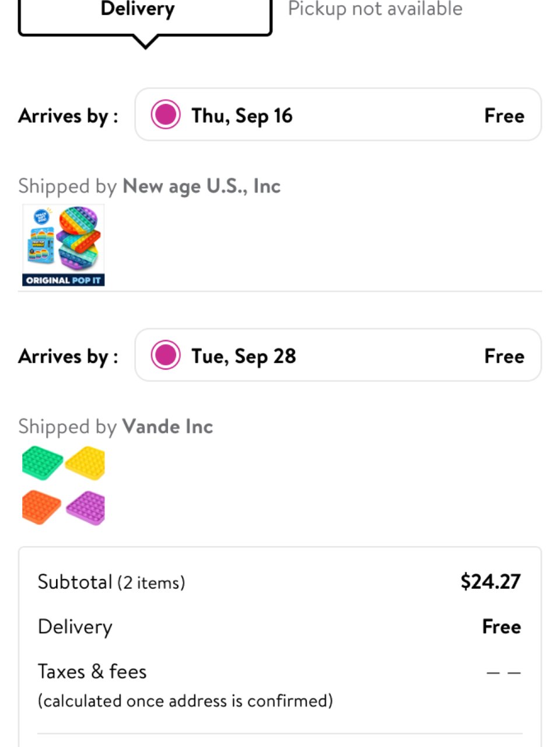Viewport: 560px width, 747px height.
Task: Click the yellow square popper image
Action: pyautogui.click(x=86, y=463)
